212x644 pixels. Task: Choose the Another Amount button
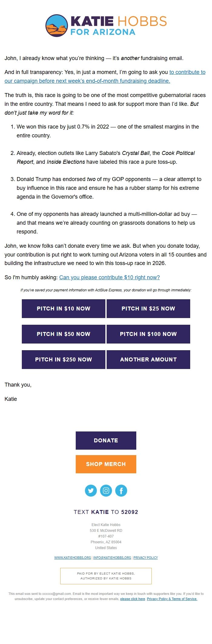point(148,360)
